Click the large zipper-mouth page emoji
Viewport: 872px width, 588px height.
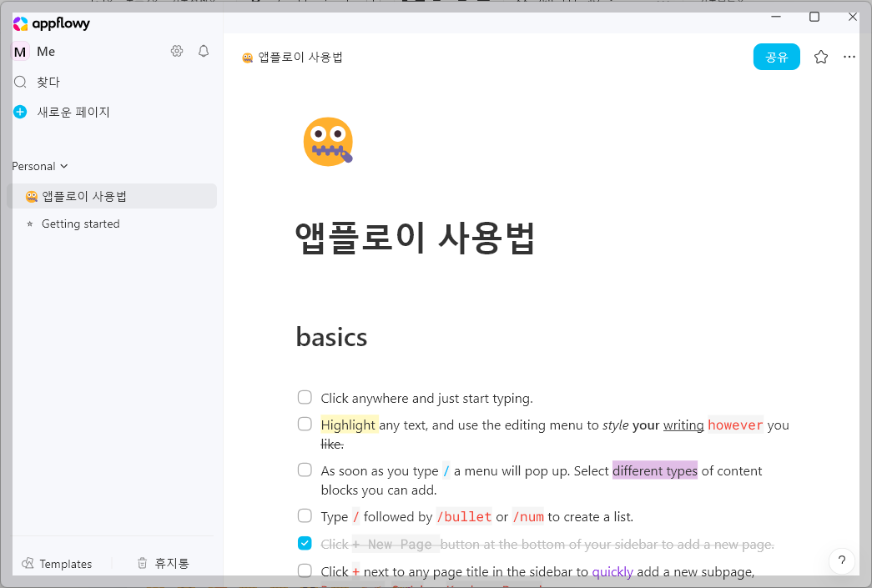point(328,141)
